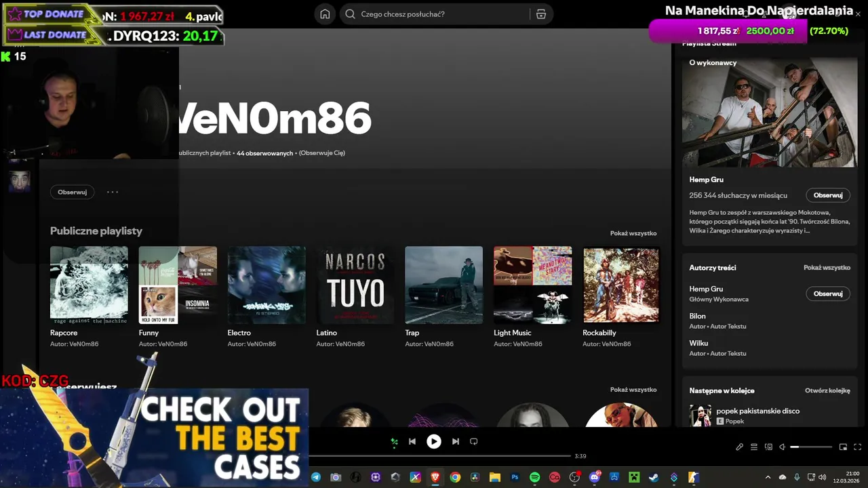Open the three-dots profile options menu
This screenshot has height=488, width=868.
[x=113, y=192]
